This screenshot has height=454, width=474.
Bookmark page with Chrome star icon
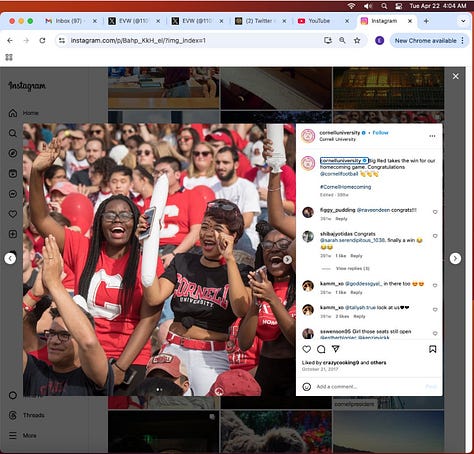point(357,40)
